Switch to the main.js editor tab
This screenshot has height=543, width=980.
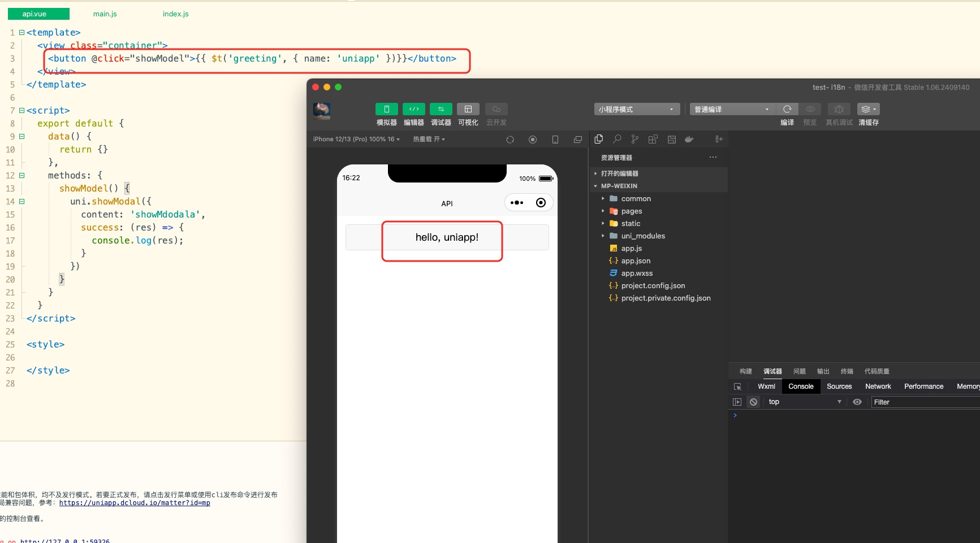click(105, 14)
